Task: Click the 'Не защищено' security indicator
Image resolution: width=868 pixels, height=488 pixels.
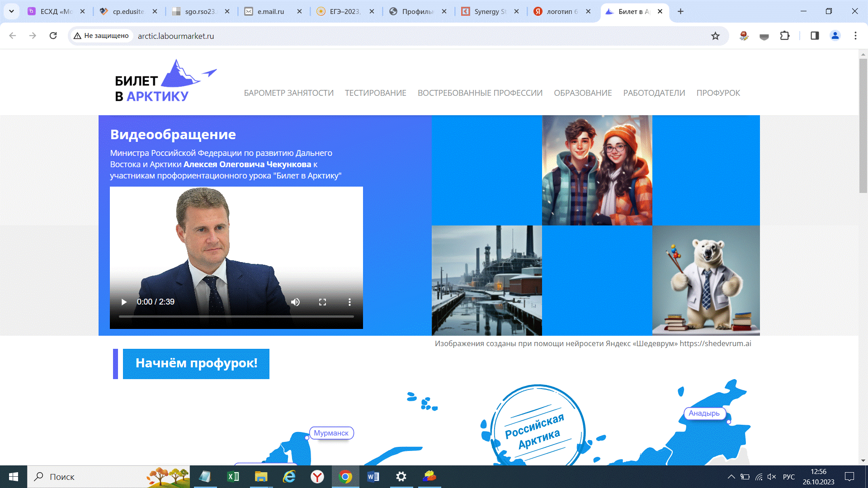Action: (x=101, y=36)
